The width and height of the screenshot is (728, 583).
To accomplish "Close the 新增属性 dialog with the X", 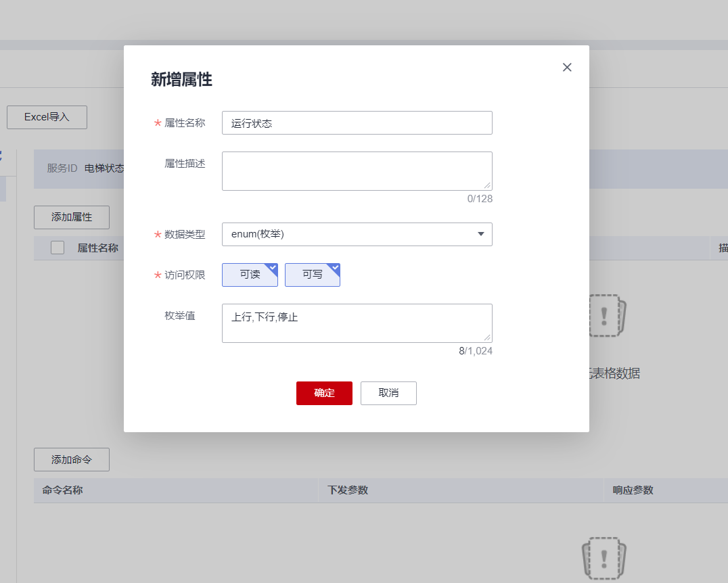I will click(567, 67).
